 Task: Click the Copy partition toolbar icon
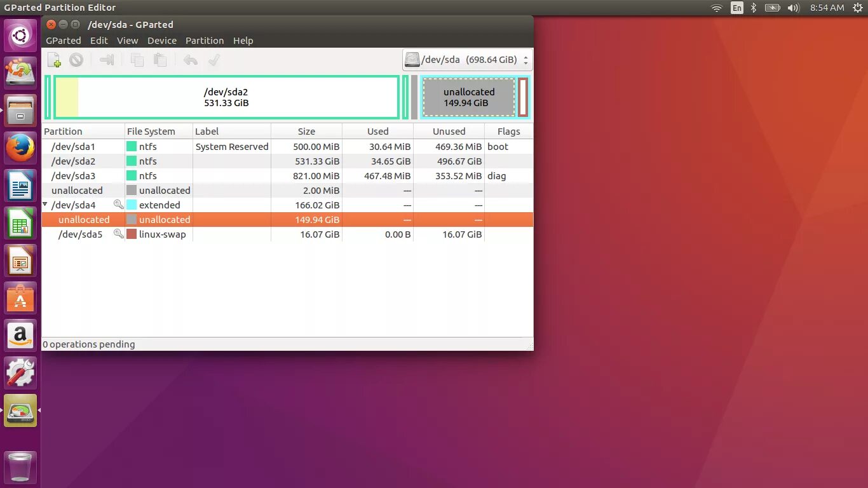(137, 60)
